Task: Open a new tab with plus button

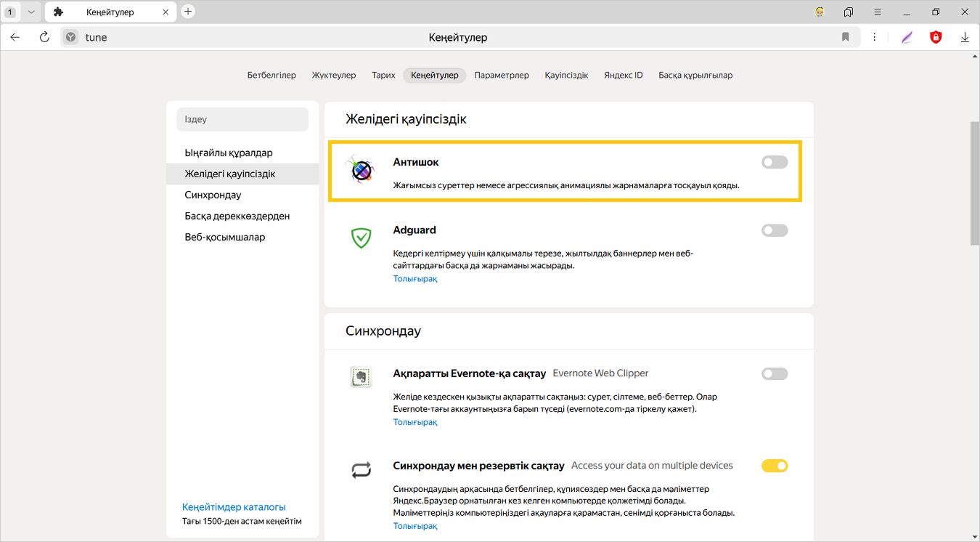Action: coord(188,12)
